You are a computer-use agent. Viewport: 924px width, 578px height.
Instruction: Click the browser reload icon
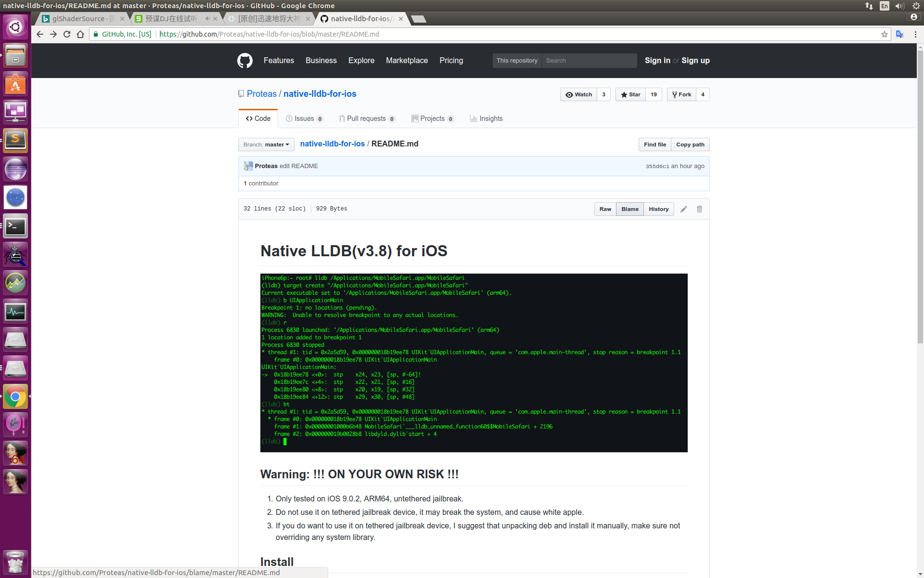point(67,34)
